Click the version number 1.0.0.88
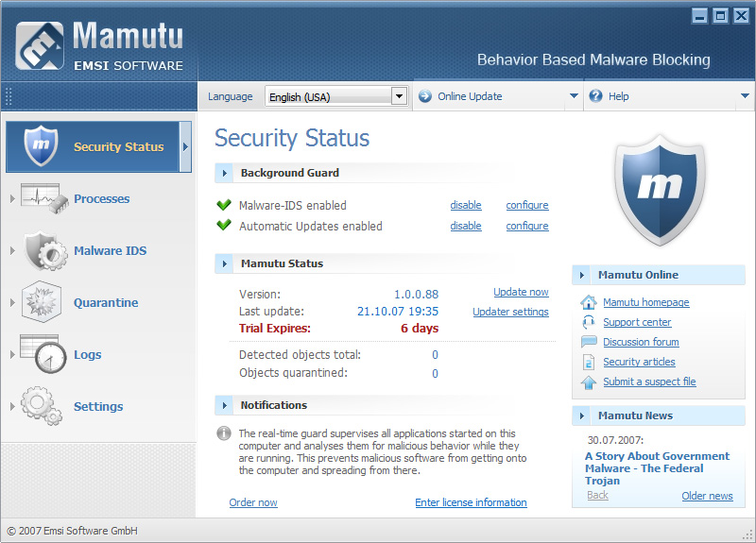 pos(416,295)
